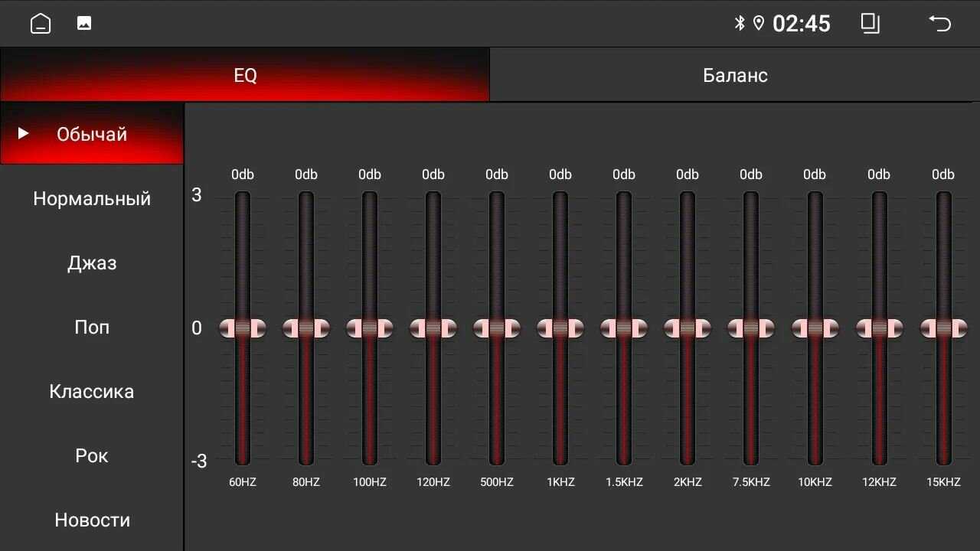Click the 60HZ slider handle
Screen dimensions: 980x551
pyautogui.click(x=243, y=328)
